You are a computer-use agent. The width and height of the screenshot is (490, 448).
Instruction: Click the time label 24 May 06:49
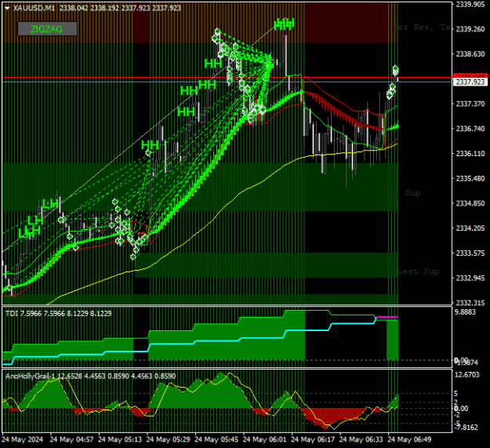409,439
